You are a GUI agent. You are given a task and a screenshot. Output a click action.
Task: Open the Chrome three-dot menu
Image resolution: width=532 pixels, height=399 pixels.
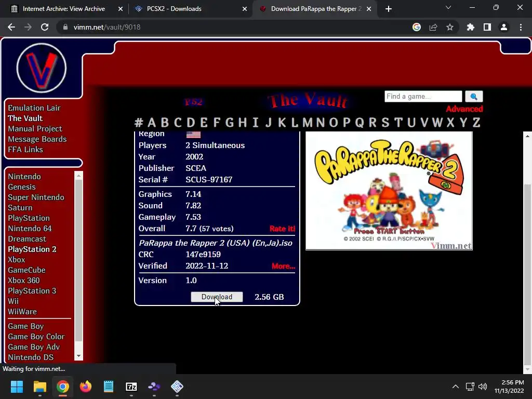(x=521, y=27)
